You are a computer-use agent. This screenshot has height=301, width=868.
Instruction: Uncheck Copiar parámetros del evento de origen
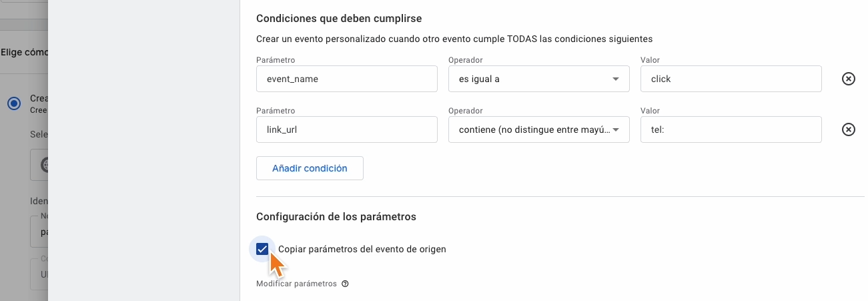pos(262,249)
